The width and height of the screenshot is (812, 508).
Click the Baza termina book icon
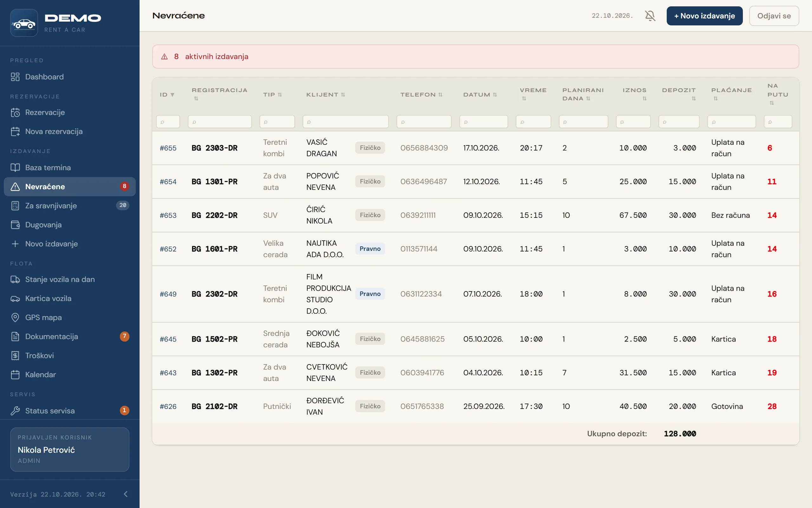click(x=15, y=167)
